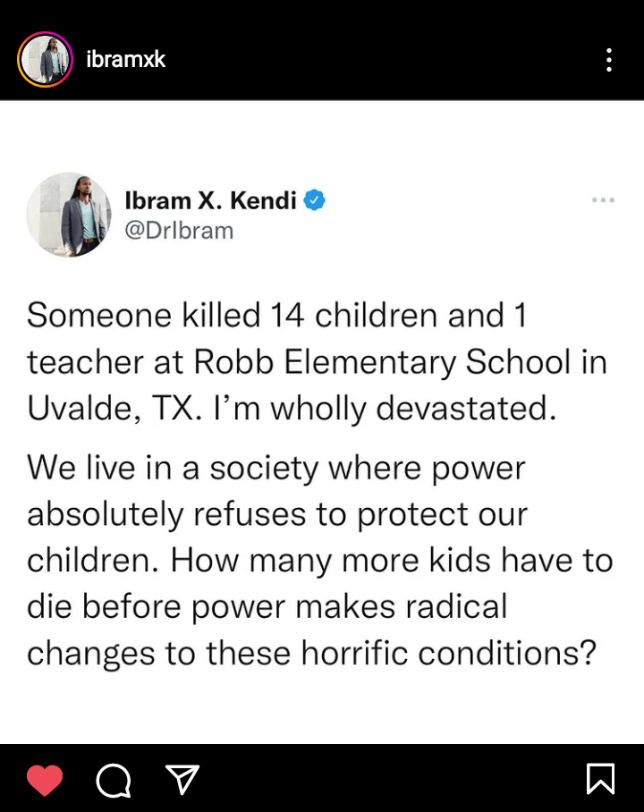The height and width of the screenshot is (812, 644).
Task: Click the tweet author's round profile photo
Action: point(69,215)
